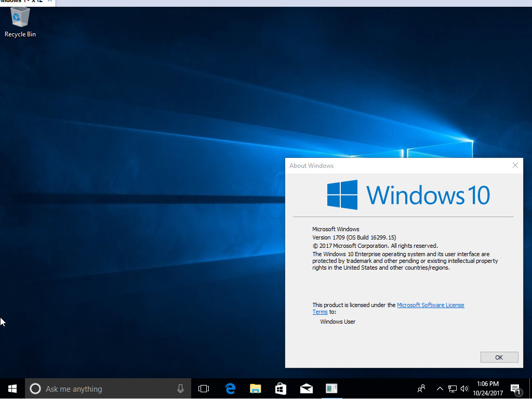Launch Microsoft Edge from taskbar

pyautogui.click(x=230, y=389)
